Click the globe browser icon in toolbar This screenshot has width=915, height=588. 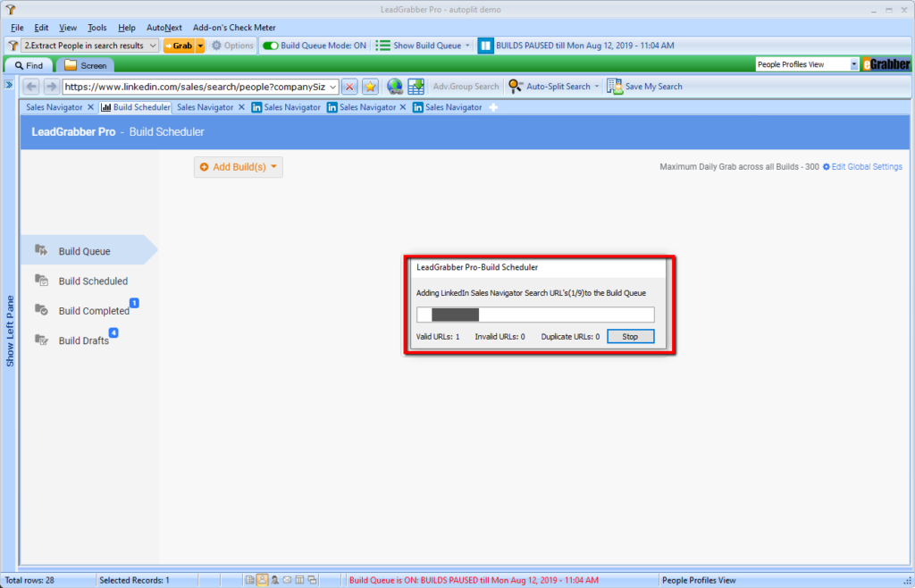394,87
